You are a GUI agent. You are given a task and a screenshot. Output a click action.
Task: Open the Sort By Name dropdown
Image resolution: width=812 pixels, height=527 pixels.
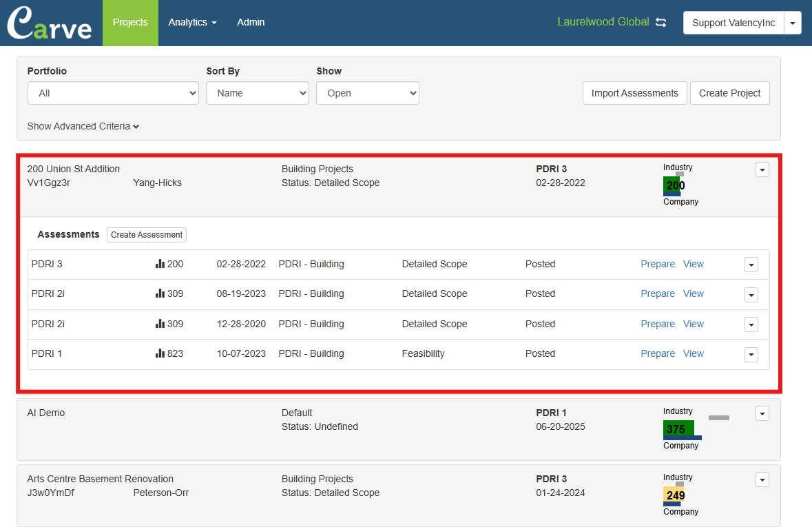pos(257,93)
